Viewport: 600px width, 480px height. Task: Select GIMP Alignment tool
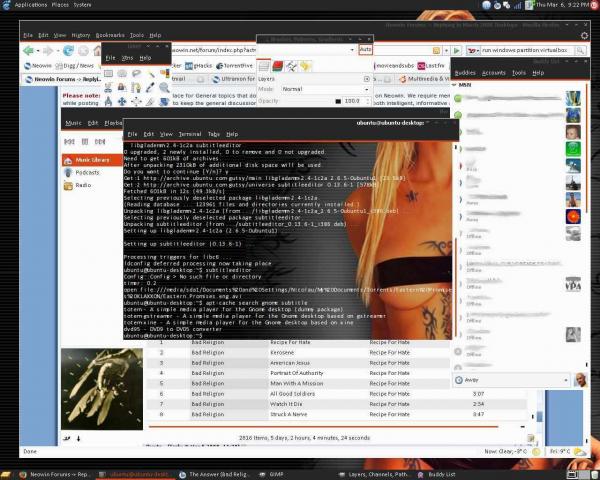click(136, 101)
